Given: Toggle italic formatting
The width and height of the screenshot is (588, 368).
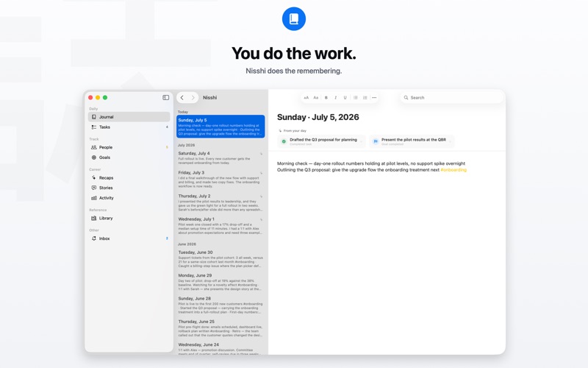Looking at the screenshot, I should click(x=336, y=98).
